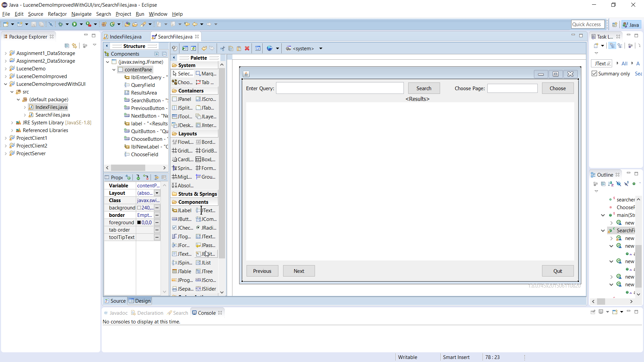This screenshot has width=644, height=362.
Task: Click inside the Enter Query text field
Action: point(340,88)
